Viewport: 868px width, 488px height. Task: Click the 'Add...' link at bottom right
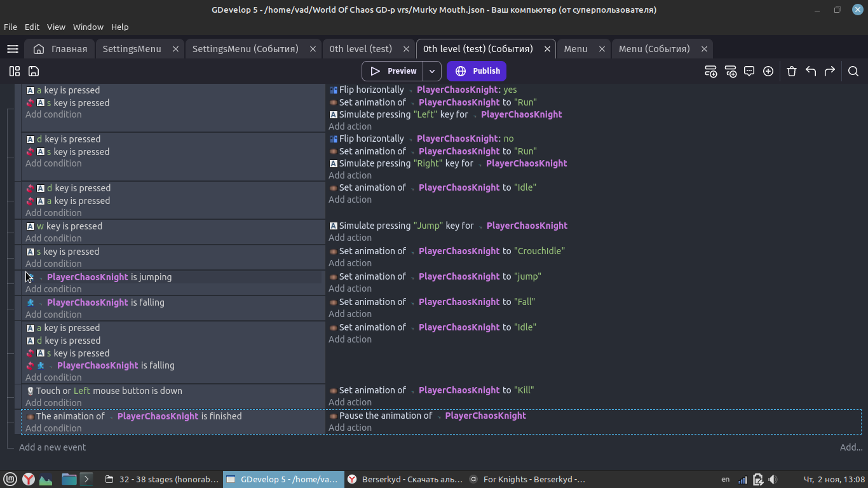(851, 447)
